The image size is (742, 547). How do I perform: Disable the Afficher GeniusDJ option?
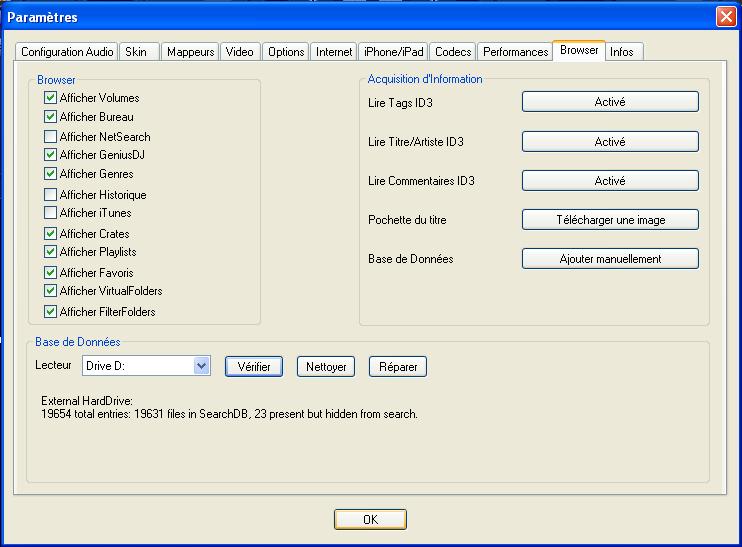[x=50, y=155]
